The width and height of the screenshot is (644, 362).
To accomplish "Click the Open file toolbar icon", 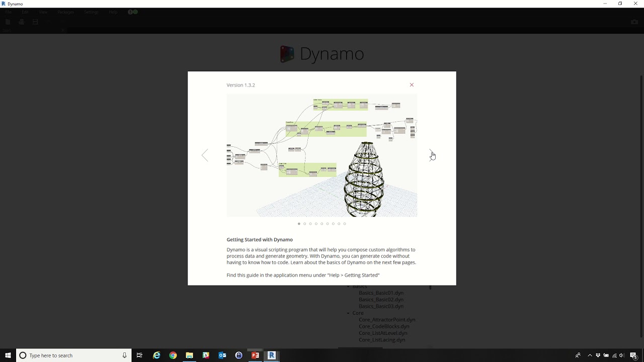I will coord(21,22).
